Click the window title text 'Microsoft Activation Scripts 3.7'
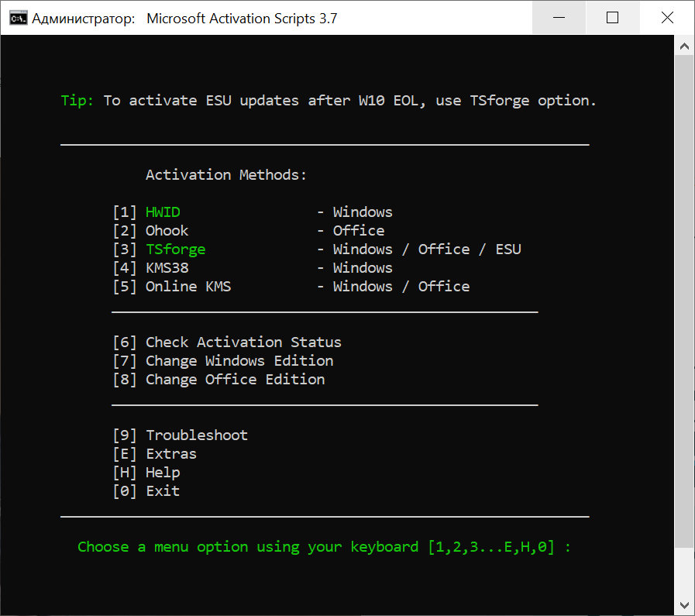The image size is (695, 616). [x=242, y=19]
